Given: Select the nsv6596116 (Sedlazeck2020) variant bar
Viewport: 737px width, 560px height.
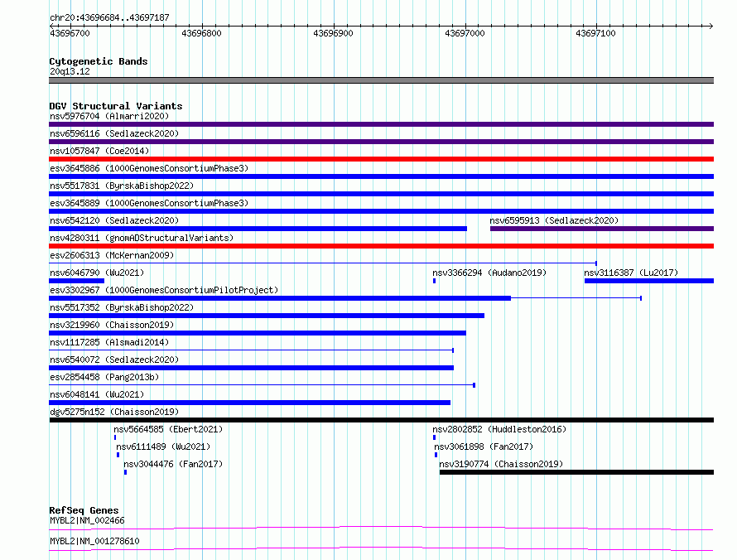Looking at the screenshot, I should point(381,142).
